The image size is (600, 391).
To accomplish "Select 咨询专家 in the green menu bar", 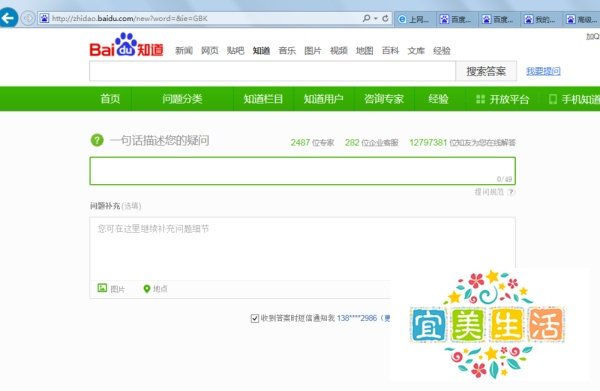I will tap(384, 99).
